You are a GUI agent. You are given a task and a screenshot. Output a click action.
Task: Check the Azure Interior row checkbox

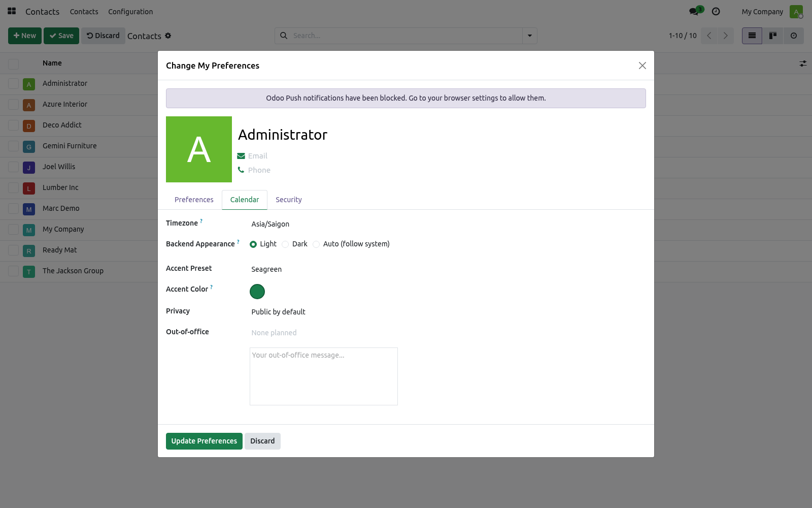coord(14,105)
